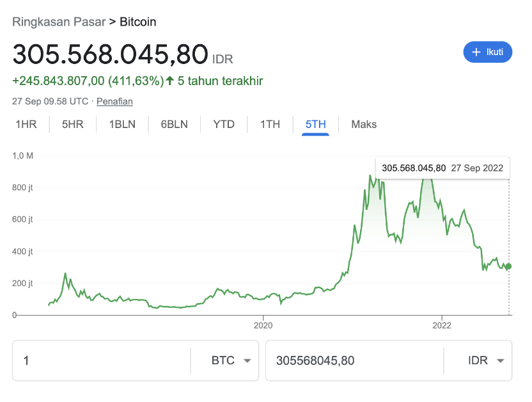Select the 5TH time range tab

(315, 124)
